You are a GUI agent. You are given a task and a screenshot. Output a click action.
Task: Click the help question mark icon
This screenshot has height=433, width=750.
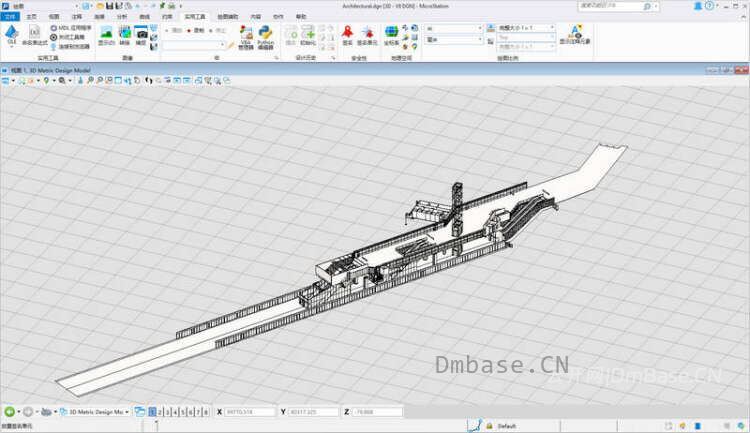click(709, 6)
